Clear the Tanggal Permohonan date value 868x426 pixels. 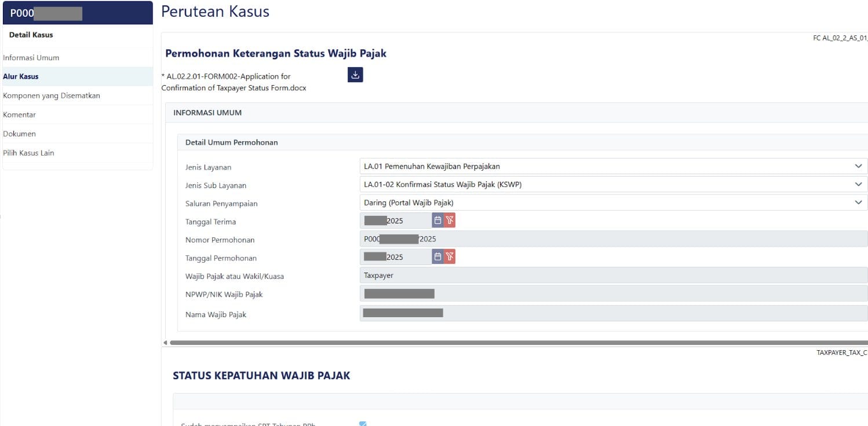451,256
